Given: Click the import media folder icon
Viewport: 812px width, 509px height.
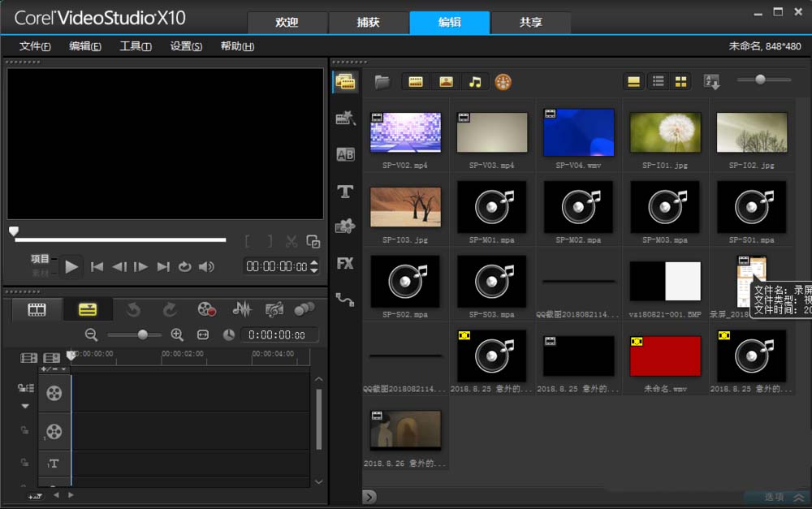Looking at the screenshot, I should pyautogui.click(x=382, y=81).
